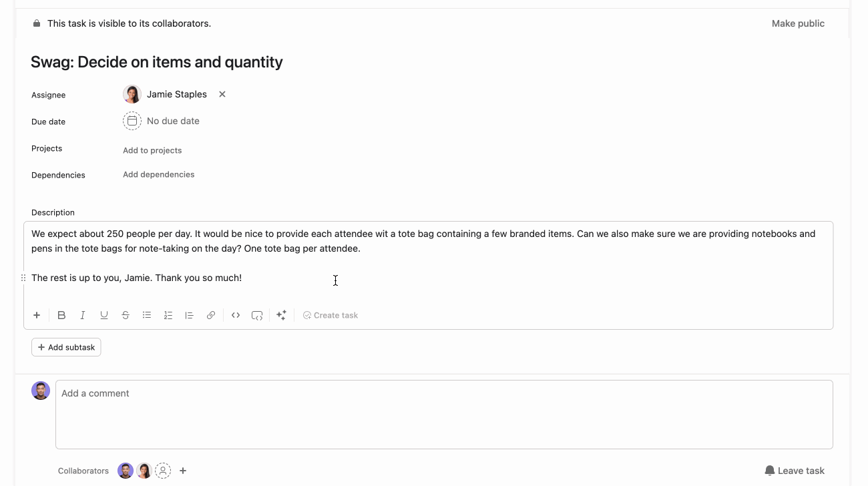Open the due date calendar picker
The image size is (868, 486).
tap(132, 121)
